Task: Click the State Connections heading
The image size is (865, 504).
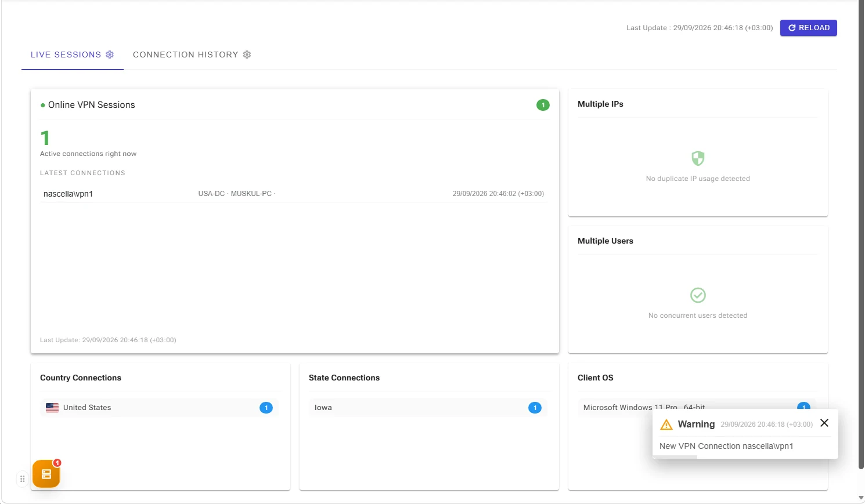Action: pyautogui.click(x=344, y=378)
